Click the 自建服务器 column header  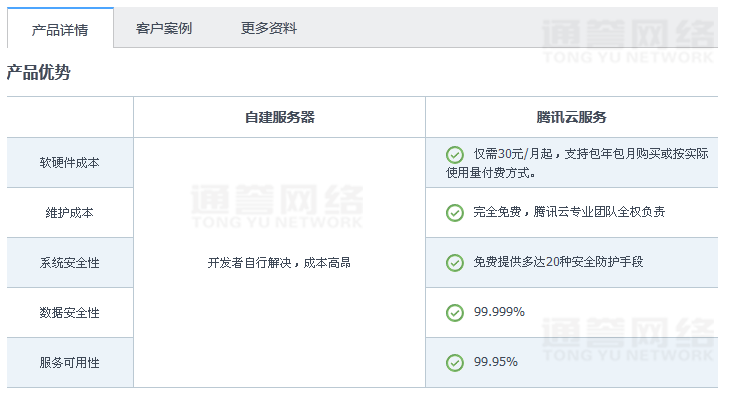280,117
